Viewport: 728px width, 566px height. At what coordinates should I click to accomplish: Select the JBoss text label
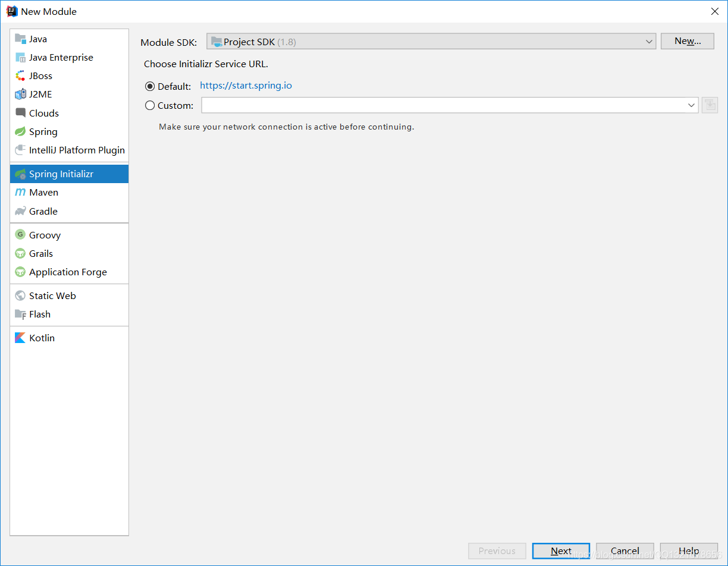(40, 76)
